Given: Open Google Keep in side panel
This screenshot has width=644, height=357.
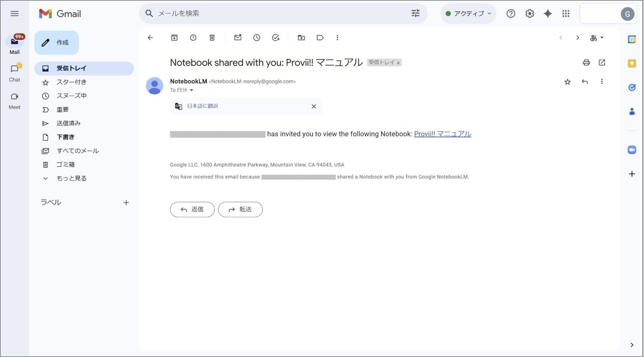Looking at the screenshot, I should pos(632,64).
